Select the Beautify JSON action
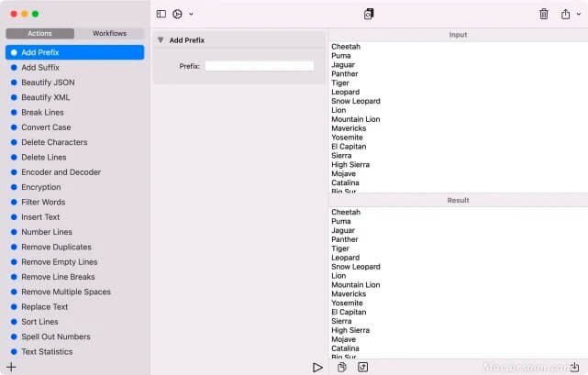Screen dimensions: 588x375 (x=74, y=83)
